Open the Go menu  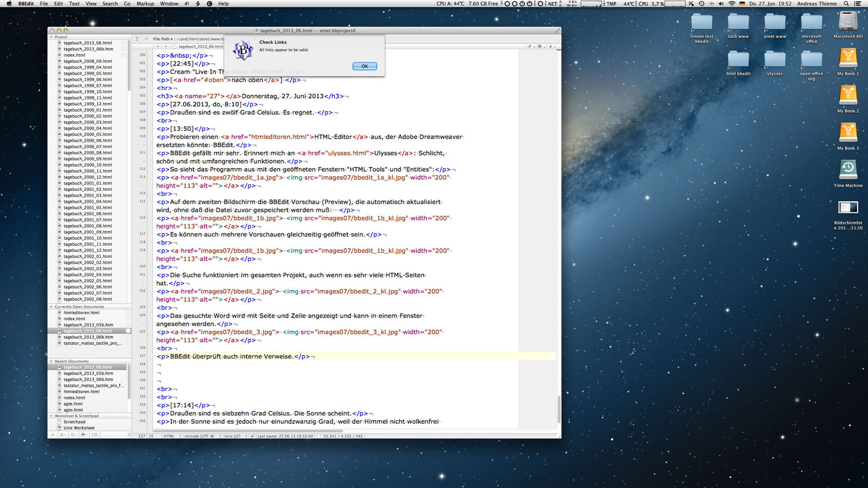coord(127,3)
